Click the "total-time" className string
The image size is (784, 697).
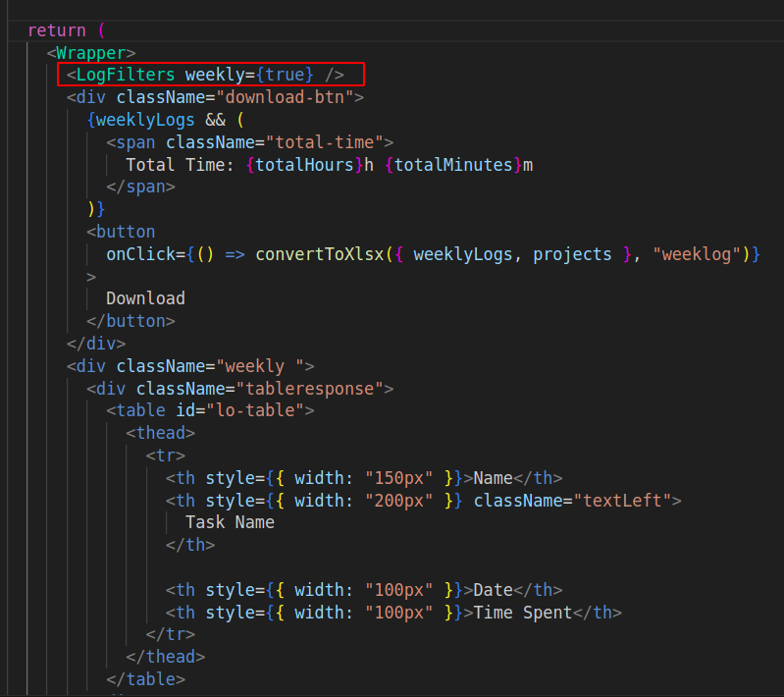pyautogui.click(x=329, y=142)
